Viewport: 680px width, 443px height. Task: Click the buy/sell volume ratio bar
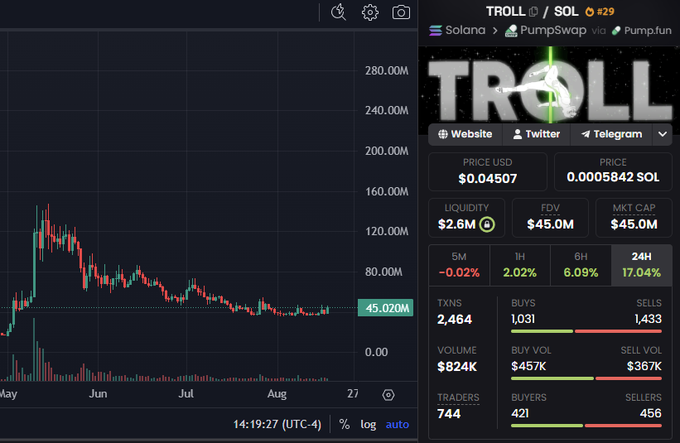(x=586, y=378)
